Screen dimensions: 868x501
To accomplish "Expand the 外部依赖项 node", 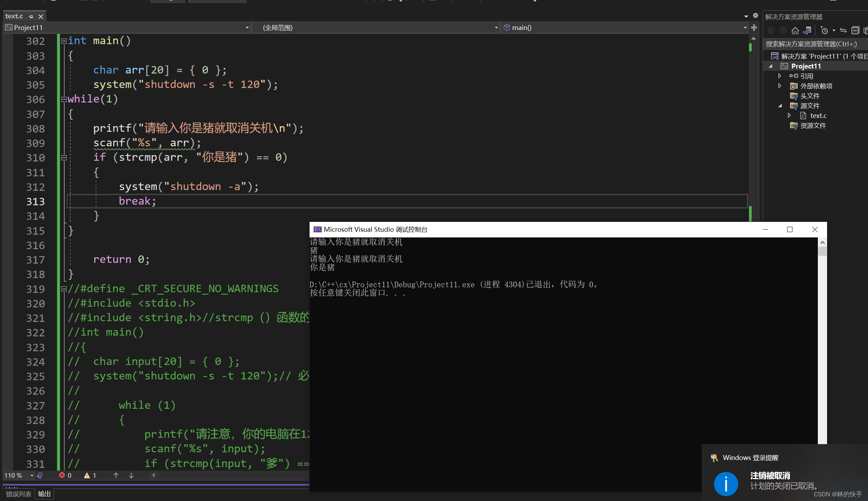I will (780, 86).
